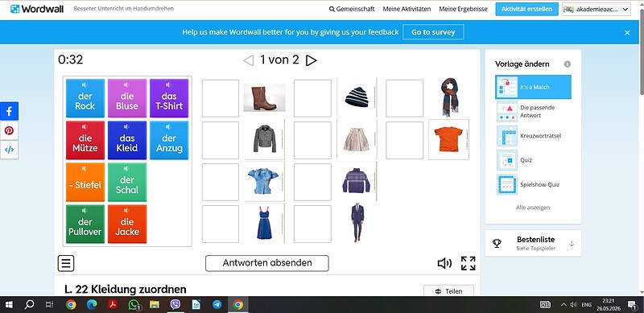This screenshot has width=644, height=313.
Task: Pick the 'das T-Shirt' word tile
Action: point(169,98)
